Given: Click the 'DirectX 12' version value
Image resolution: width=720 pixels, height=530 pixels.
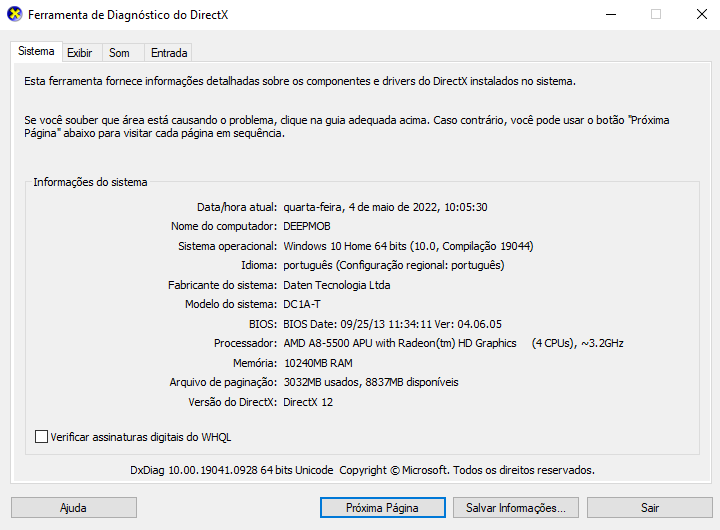Looking at the screenshot, I should (x=308, y=402).
